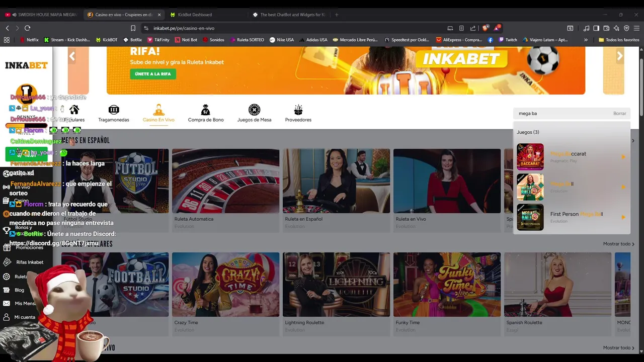The image size is (644, 362).
Task: Toggle the browser sidebar panel icon
Action: click(x=596, y=28)
